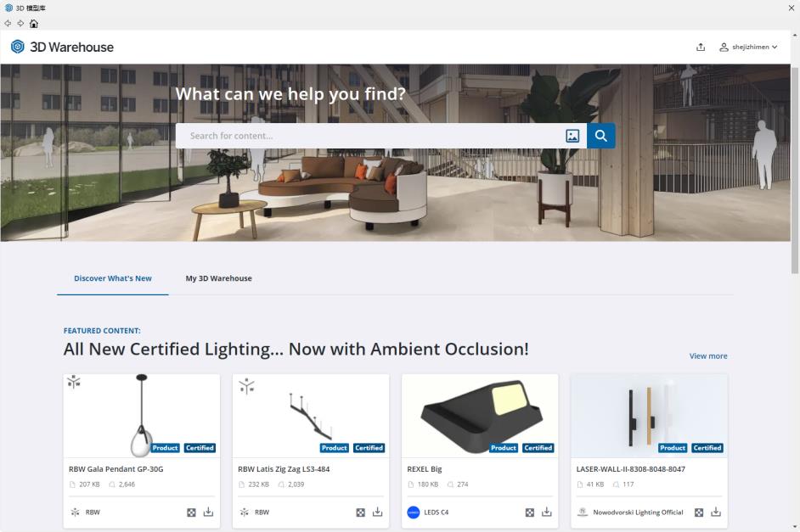Click materials icon on RBW Gala Pendant card
The image size is (800, 532).
click(x=191, y=512)
